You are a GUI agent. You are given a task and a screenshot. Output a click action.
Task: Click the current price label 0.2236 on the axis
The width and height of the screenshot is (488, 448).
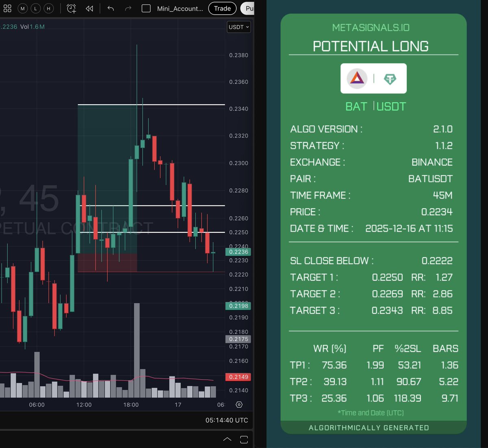[x=238, y=252]
